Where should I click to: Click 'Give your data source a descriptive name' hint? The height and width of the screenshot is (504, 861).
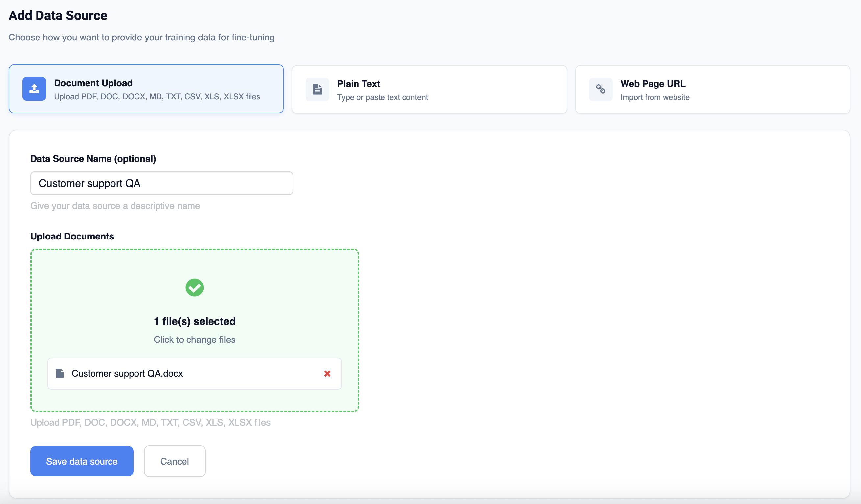[115, 206]
